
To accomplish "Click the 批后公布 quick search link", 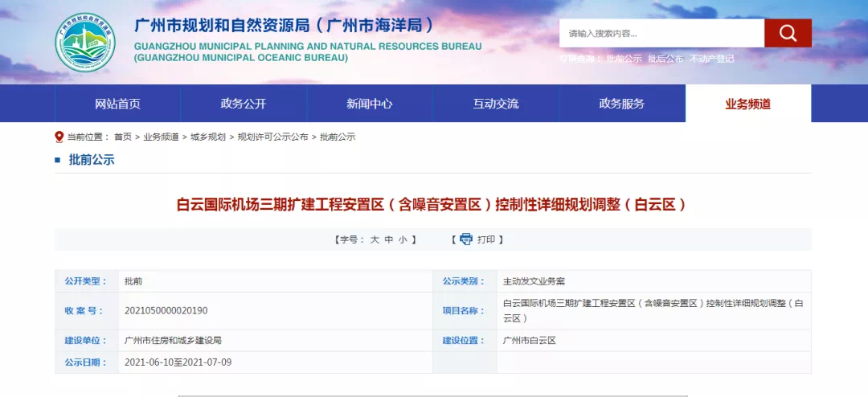I will point(665,59).
